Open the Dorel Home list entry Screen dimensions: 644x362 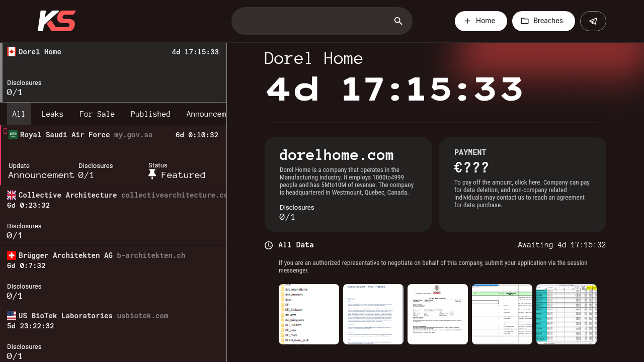pos(113,72)
